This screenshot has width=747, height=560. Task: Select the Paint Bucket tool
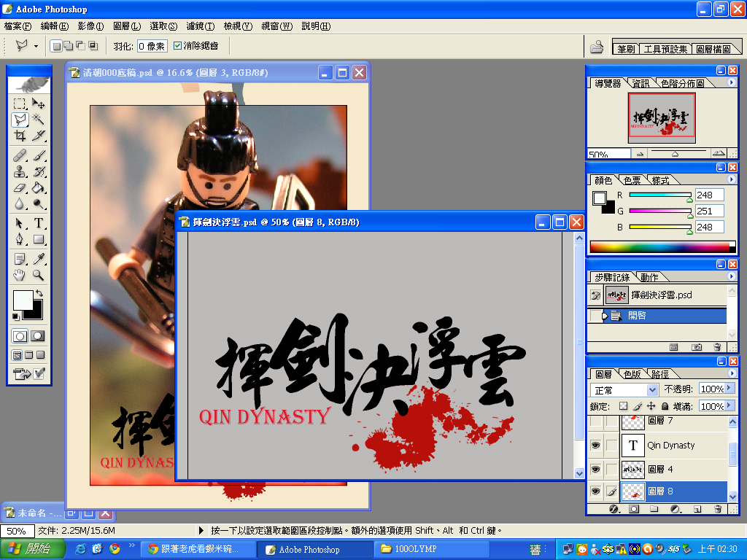pyautogui.click(x=38, y=187)
